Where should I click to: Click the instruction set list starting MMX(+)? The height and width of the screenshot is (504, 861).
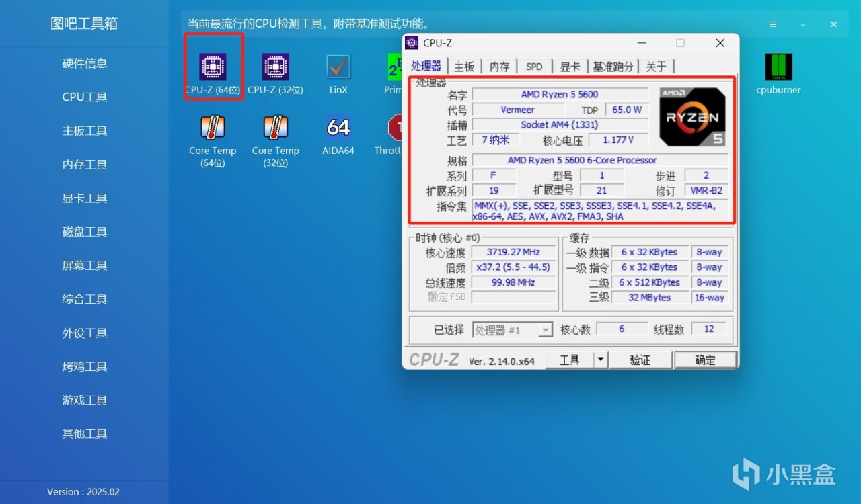click(x=600, y=211)
